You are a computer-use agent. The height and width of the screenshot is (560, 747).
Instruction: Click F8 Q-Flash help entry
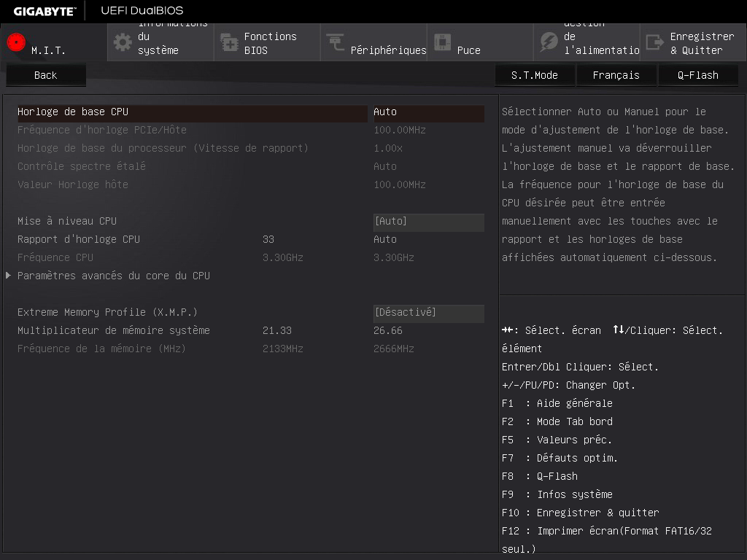point(540,476)
